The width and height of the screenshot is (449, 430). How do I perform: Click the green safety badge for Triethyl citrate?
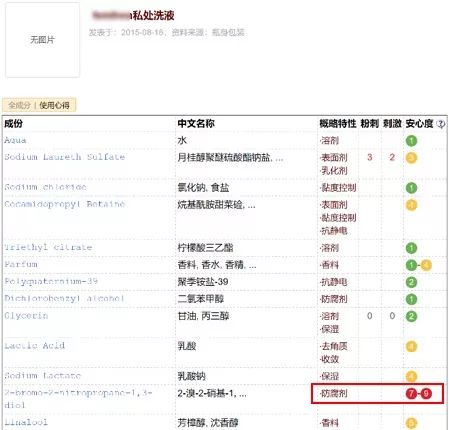411,248
